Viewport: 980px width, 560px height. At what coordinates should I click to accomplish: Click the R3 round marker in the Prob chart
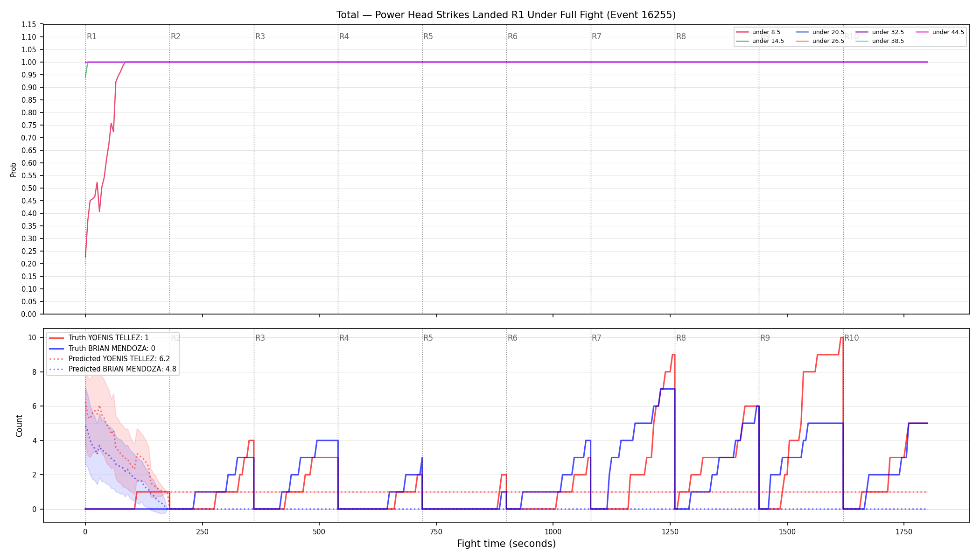(x=260, y=36)
